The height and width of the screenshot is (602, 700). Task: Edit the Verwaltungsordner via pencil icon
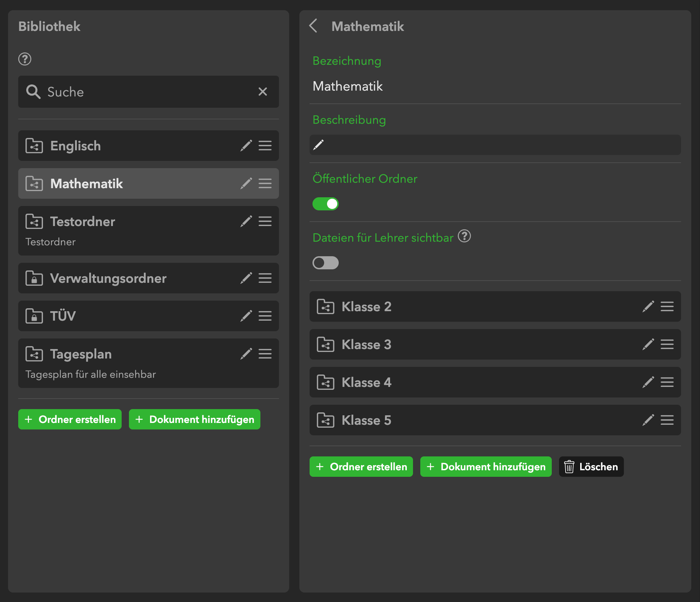point(246,278)
